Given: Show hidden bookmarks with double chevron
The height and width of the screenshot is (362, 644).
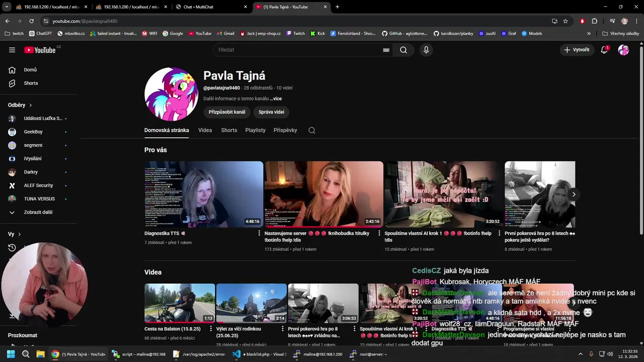Looking at the screenshot, I should tap(589, 34).
